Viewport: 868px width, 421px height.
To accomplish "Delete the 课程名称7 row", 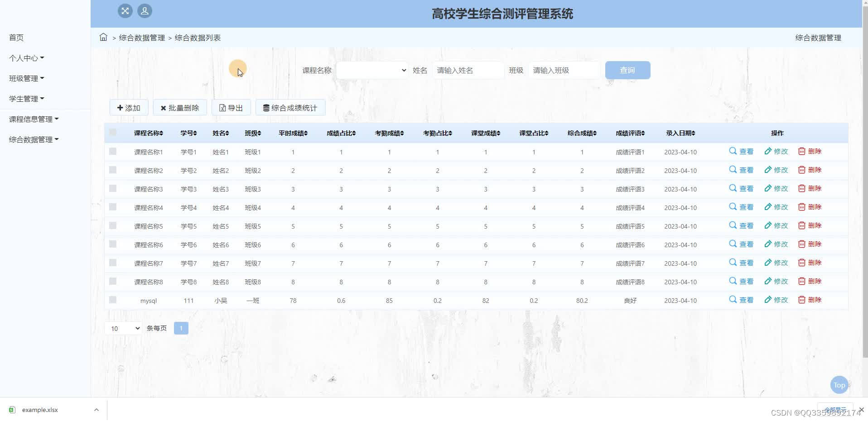I will pos(810,263).
